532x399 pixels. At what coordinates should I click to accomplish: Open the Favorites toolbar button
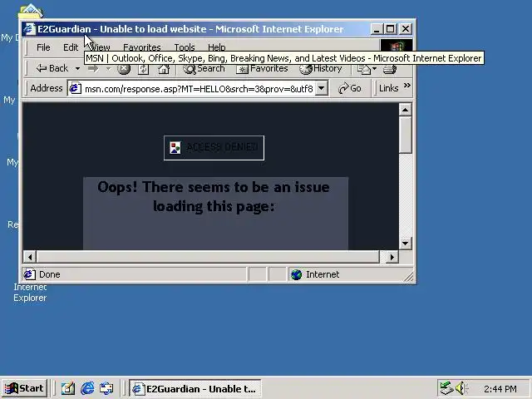(x=262, y=69)
